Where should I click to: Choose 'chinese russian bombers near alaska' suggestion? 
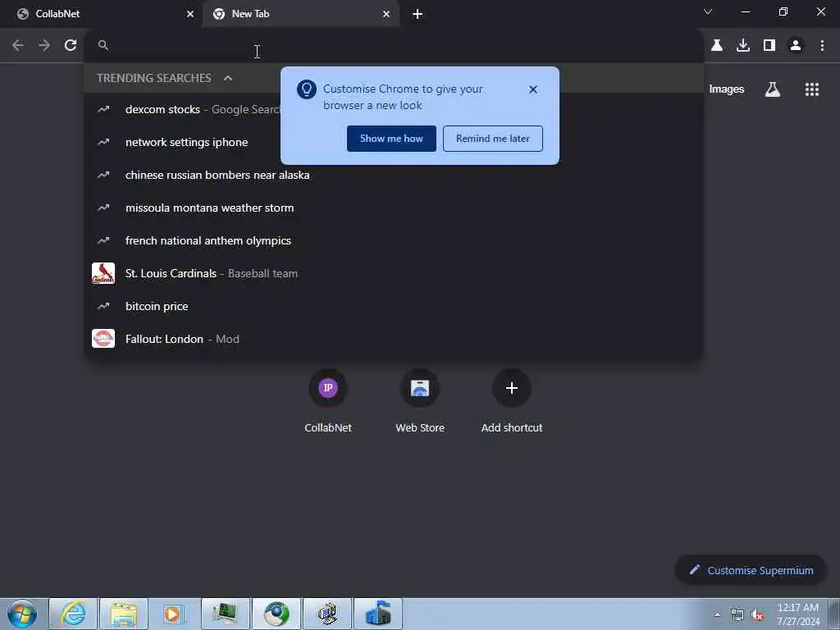(394, 175)
